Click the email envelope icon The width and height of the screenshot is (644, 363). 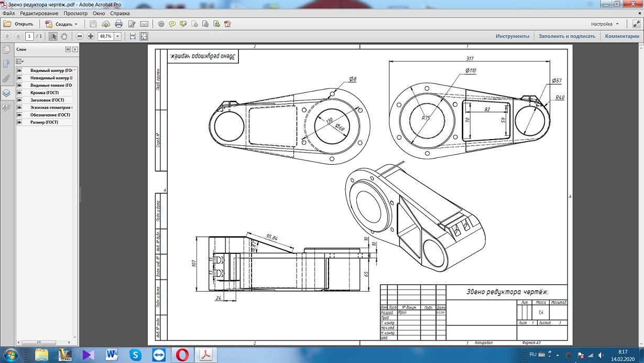144,24
